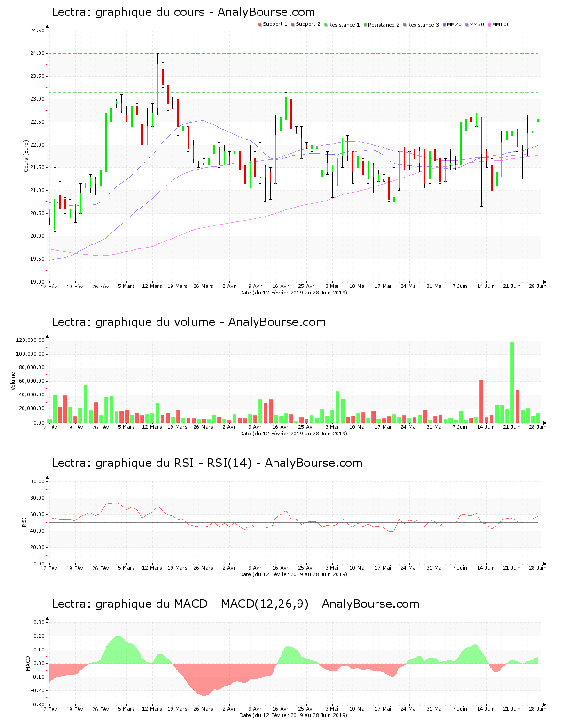Click the 24.50 label on the price axis
The height and width of the screenshot is (728, 564).
point(37,31)
